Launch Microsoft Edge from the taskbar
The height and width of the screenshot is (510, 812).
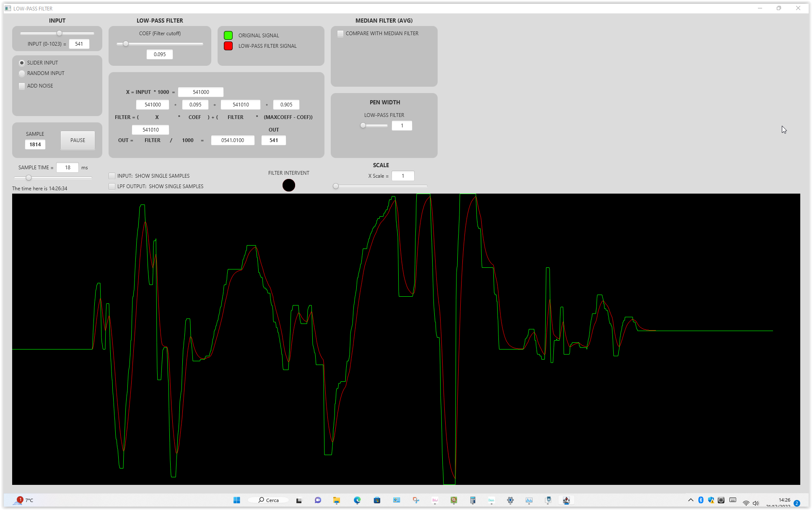click(x=357, y=500)
